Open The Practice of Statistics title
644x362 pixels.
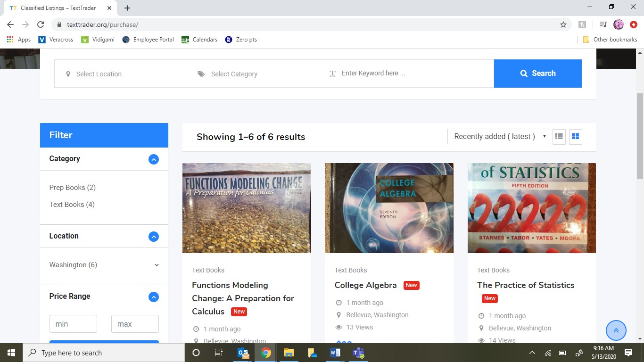[526, 285]
